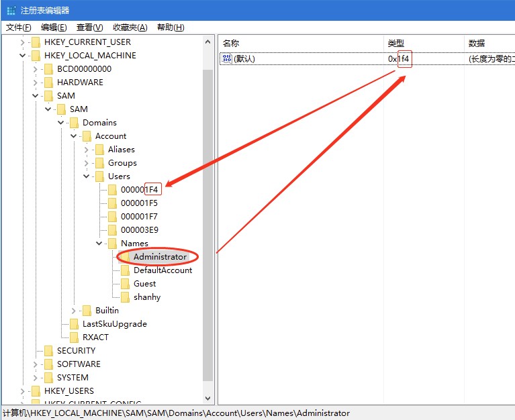
Task: Collapse the Names key
Action: click(x=99, y=244)
